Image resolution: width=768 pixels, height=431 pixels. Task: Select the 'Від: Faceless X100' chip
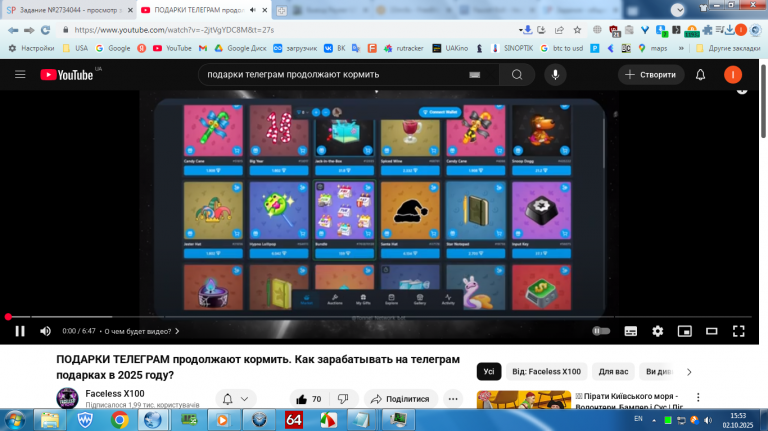546,372
